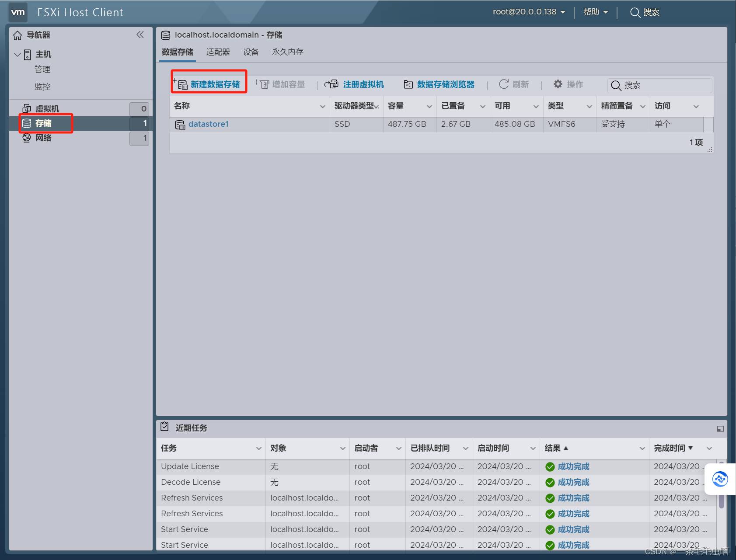This screenshot has width=736, height=560.
Task: Click Monitor (监控) under Host
Action: [x=42, y=87]
